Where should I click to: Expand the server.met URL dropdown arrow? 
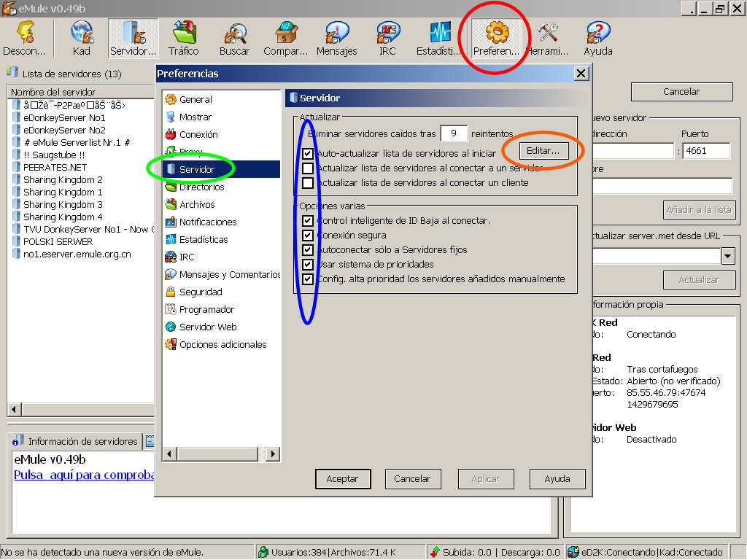point(727,256)
